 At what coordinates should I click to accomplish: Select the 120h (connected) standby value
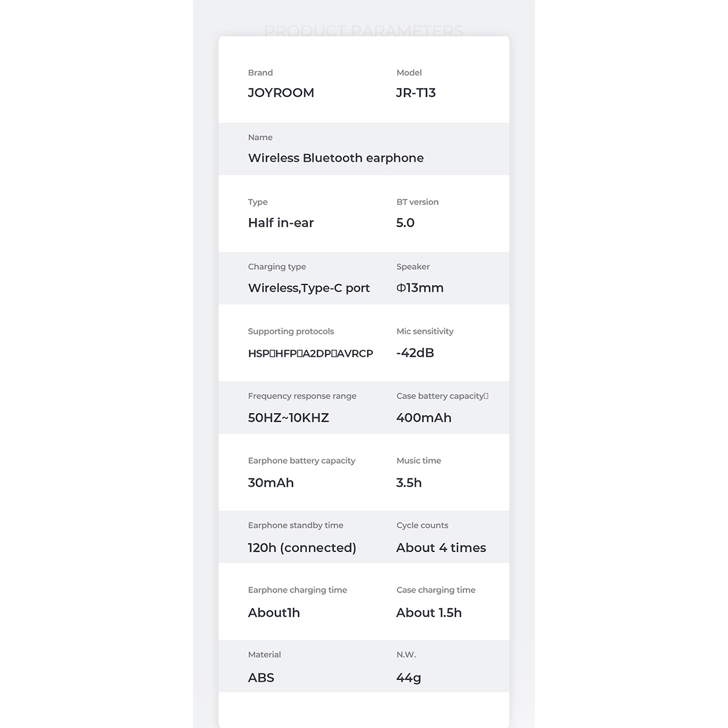click(x=302, y=547)
